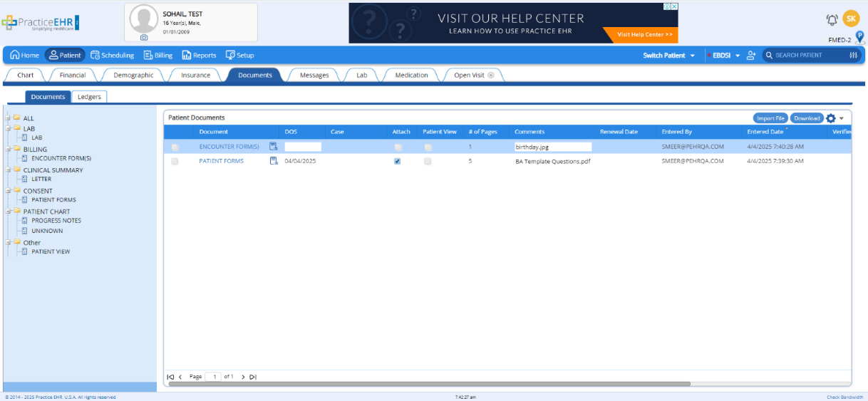Switch to the Insurance tab

[195, 75]
